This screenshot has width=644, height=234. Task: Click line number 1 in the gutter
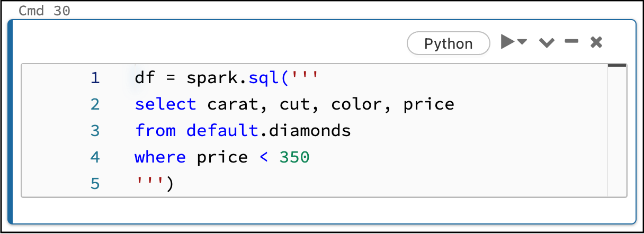pyautogui.click(x=95, y=78)
